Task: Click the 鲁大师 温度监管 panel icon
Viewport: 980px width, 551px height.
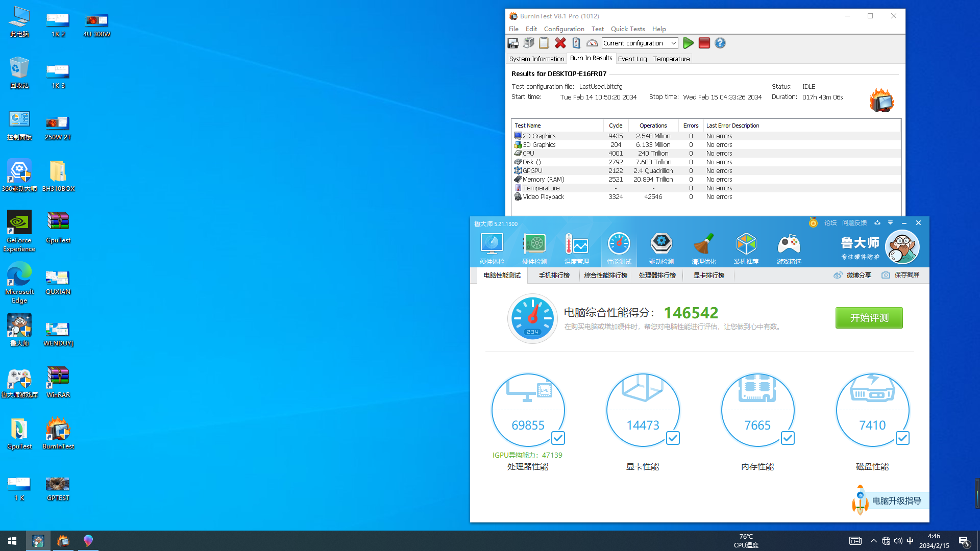Action: (x=577, y=247)
